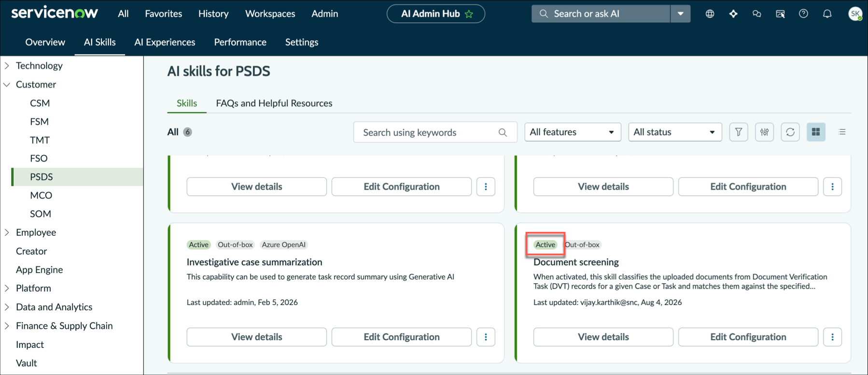View details of Document screening

(x=603, y=337)
